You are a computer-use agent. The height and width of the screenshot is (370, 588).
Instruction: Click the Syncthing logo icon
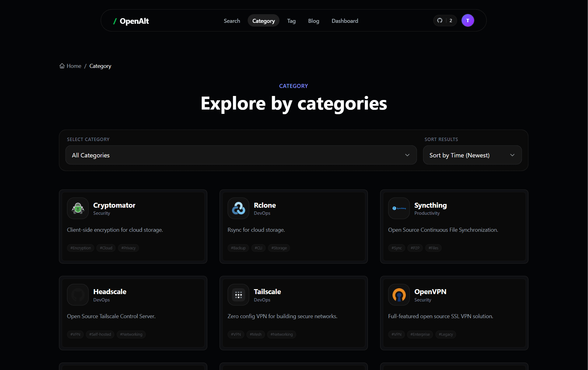(x=399, y=208)
